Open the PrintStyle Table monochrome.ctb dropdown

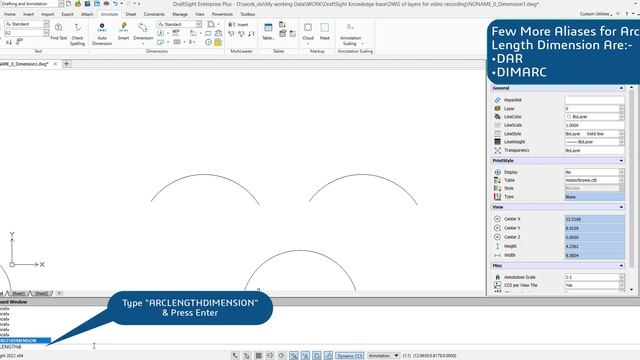coord(622,180)
